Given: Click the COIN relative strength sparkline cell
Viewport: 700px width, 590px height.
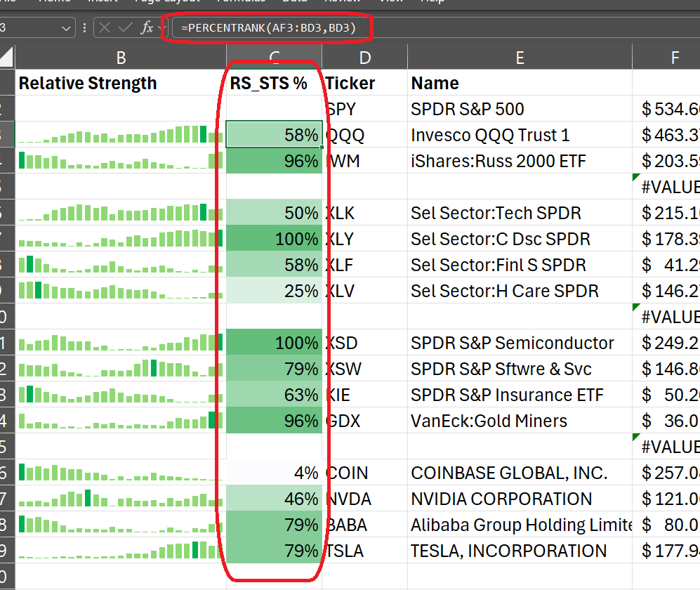Looking at the screenshot, I should pos(121,473).
